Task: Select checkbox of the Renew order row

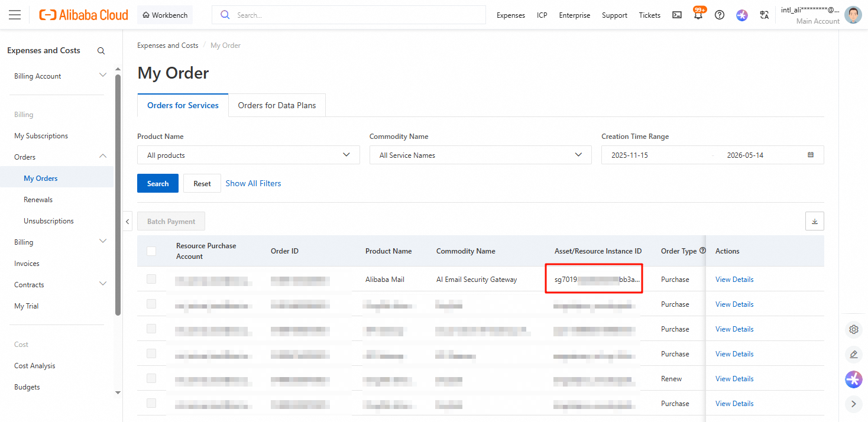Action: 151,378
